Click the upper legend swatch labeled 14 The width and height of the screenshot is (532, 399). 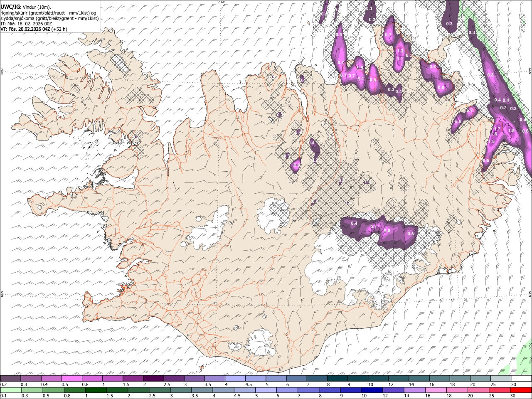coord(419,378)
